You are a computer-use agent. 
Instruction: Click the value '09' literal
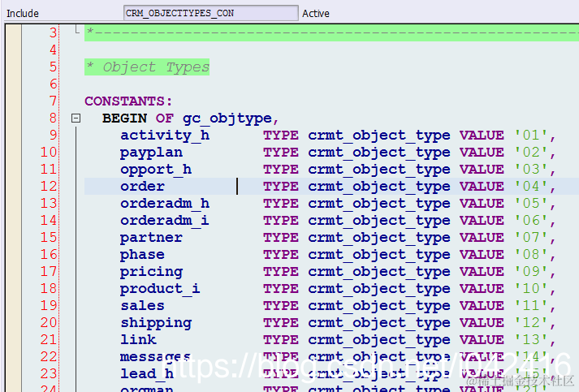(x=531, y=272)
